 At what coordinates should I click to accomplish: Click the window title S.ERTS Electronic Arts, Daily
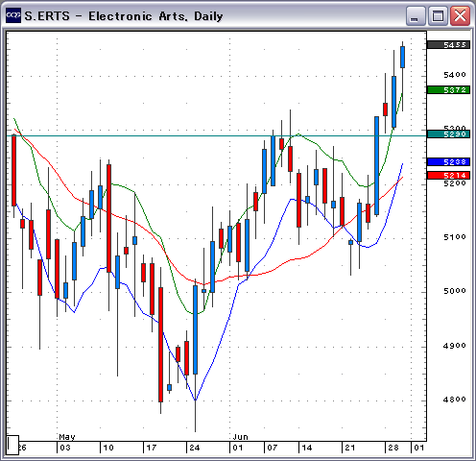click(124, 16)
